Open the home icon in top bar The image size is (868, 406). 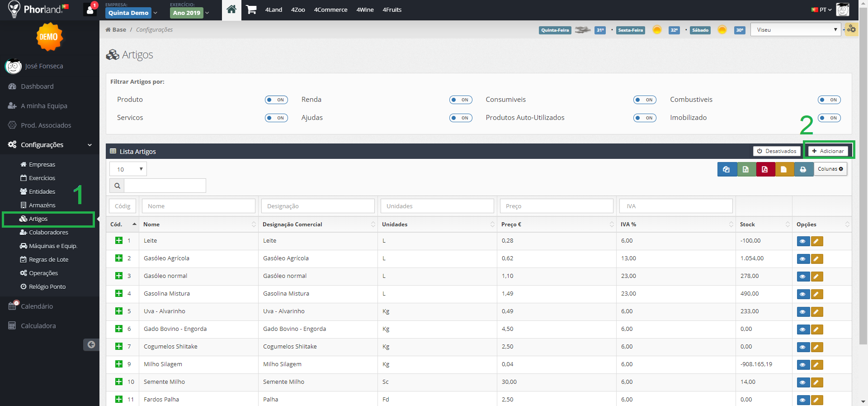(231, 10)
